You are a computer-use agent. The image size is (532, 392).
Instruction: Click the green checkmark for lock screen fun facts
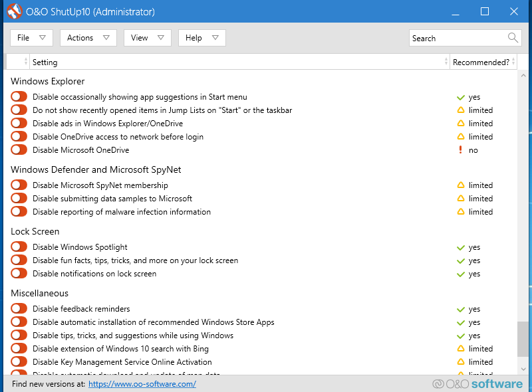point(460,260)
